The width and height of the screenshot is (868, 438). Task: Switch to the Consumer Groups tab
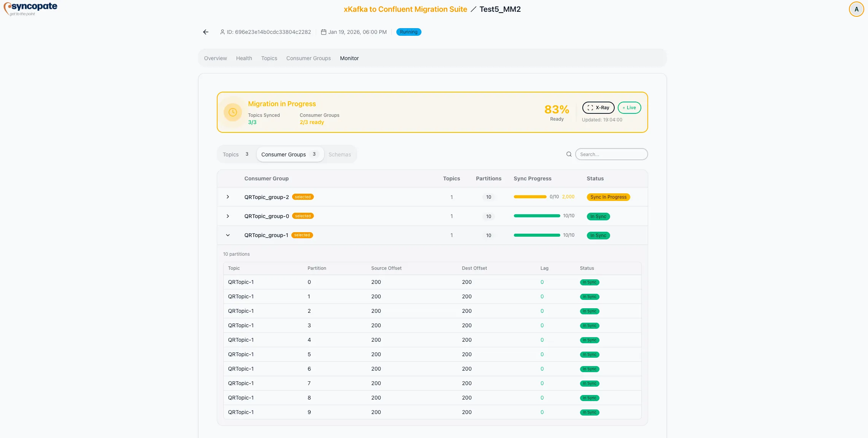click(308, 58)
